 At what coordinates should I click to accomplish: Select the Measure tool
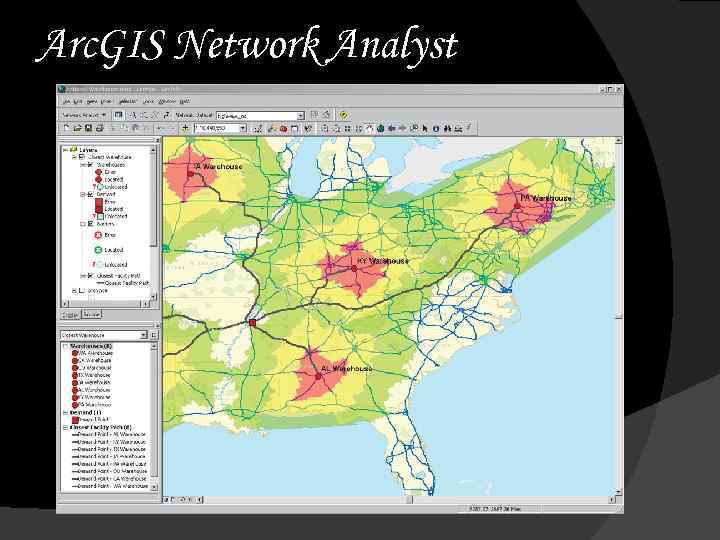coord(458,129)
